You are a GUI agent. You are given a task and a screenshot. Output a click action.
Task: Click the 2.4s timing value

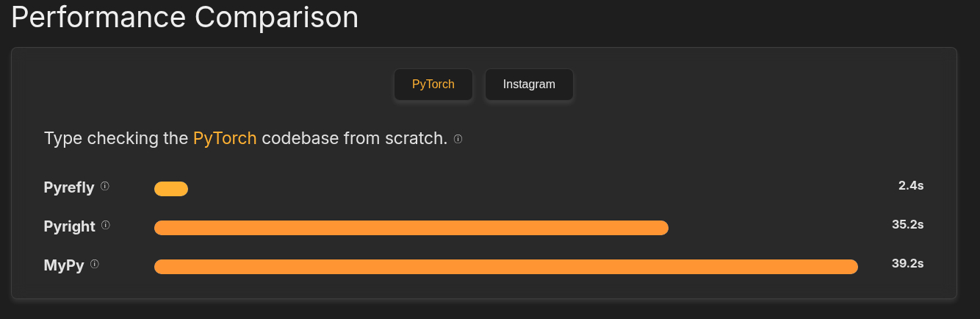click(x=911, y=185)
